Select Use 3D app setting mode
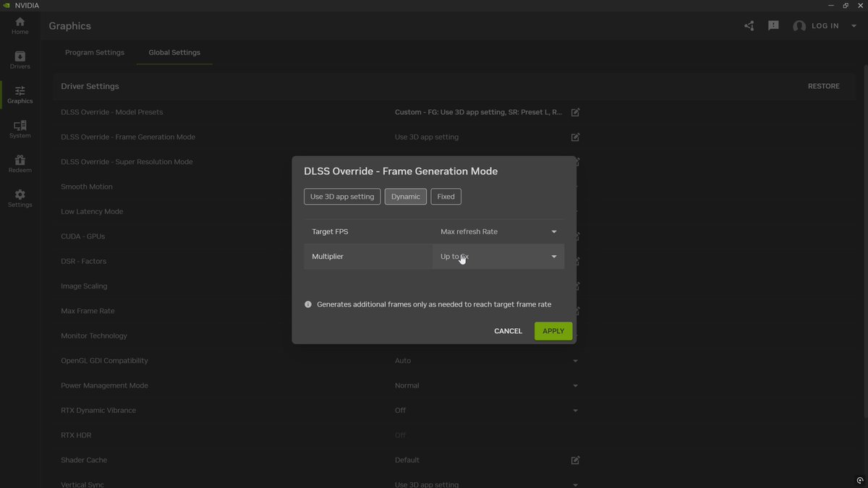The image size is (868, 488). tap(342, 197)
